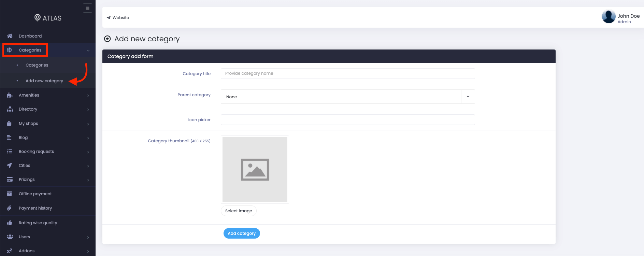The width and height of the screenshot is (644, 256).
Task: Expand the Addons submenu arrow
Action: tap(88, 251)
